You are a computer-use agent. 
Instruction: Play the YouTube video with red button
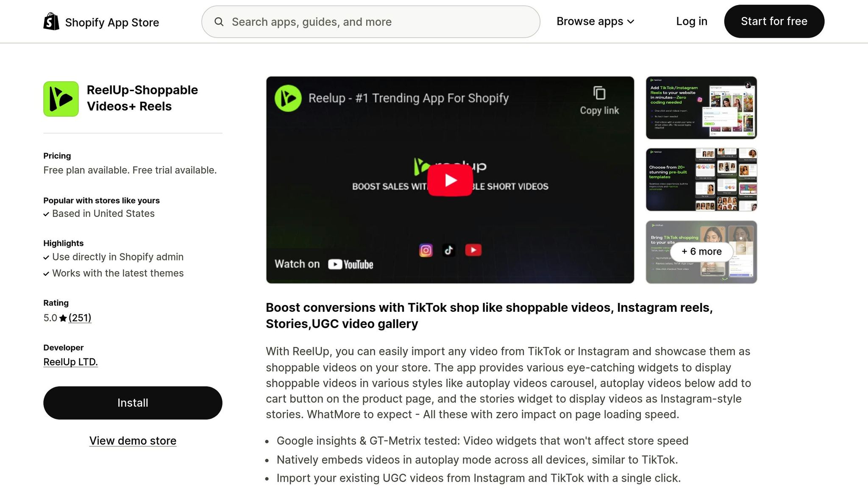point(450,180)
